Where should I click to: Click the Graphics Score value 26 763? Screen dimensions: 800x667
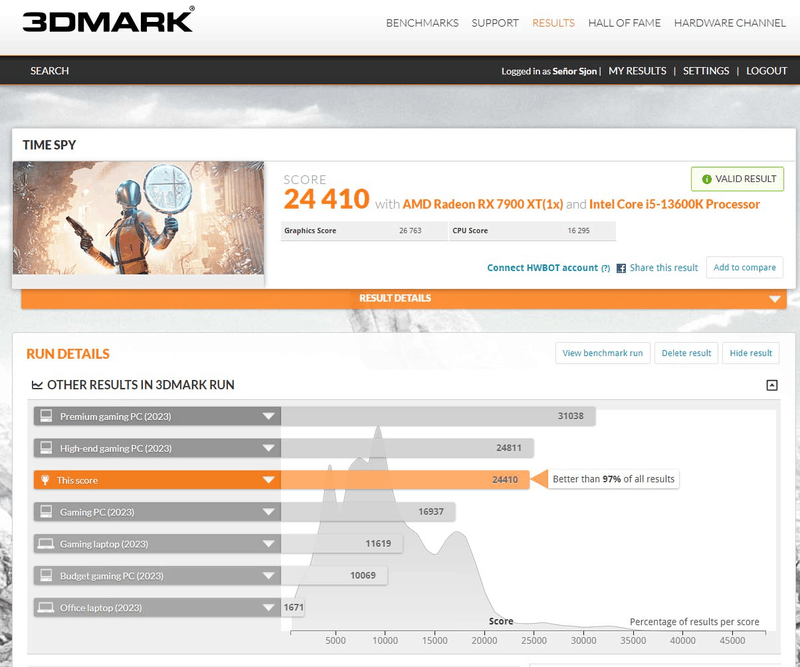(x=410, y=231)
